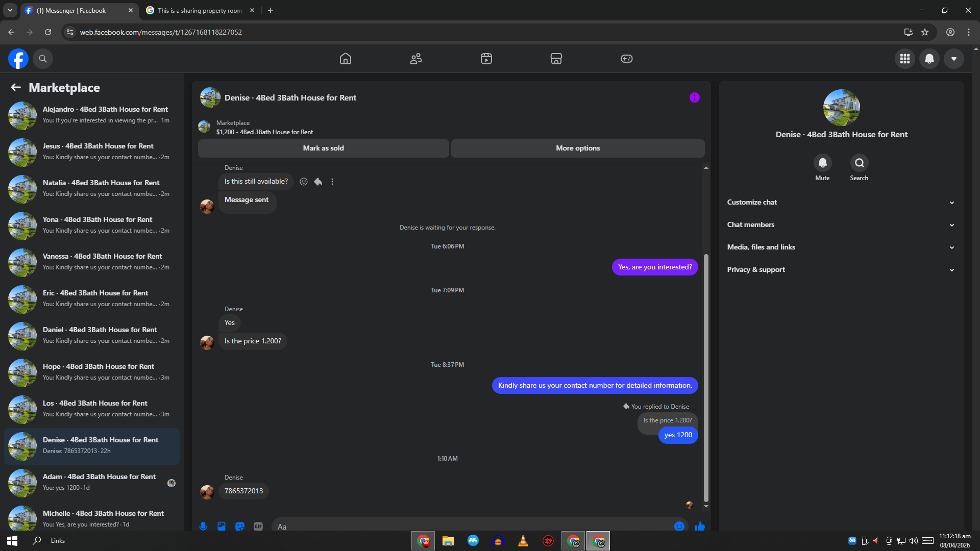
Task: Toggle conversation information panel
Action: pos(694,97)
